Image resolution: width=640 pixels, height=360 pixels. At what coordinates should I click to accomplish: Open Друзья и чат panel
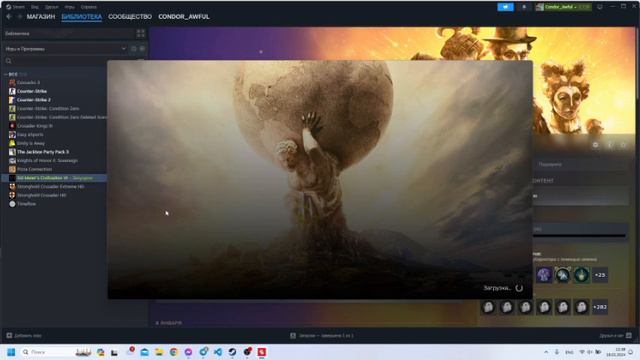[616, 336]
